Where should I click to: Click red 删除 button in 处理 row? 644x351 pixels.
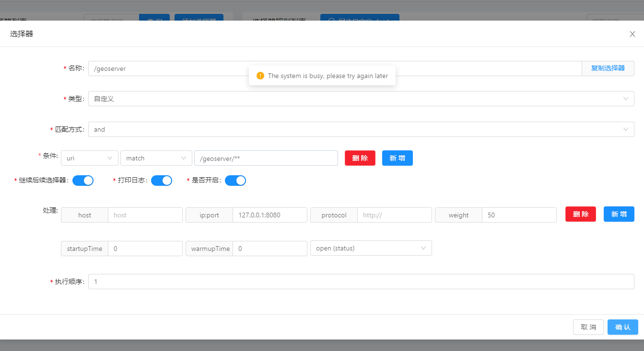(581, 214)
